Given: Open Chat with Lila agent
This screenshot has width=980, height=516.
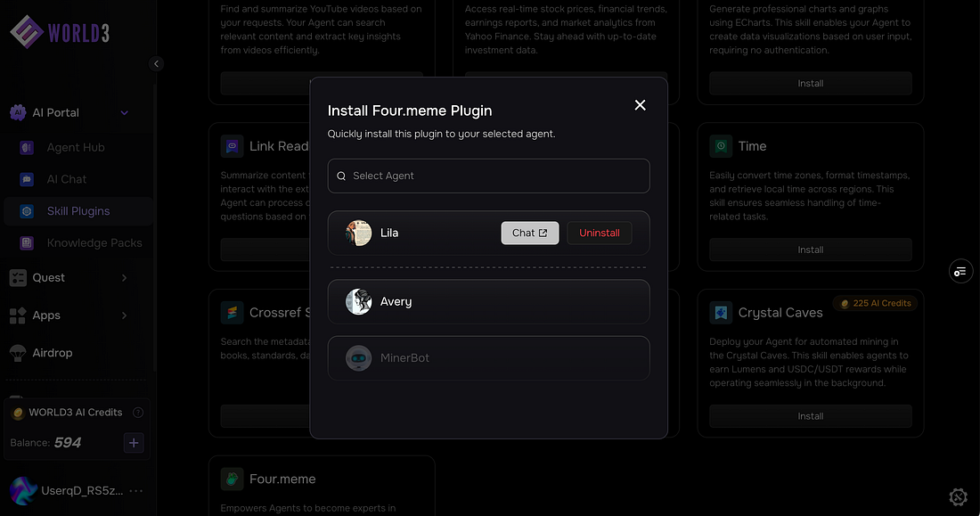Looking at the screenshot, I should 530,233.
